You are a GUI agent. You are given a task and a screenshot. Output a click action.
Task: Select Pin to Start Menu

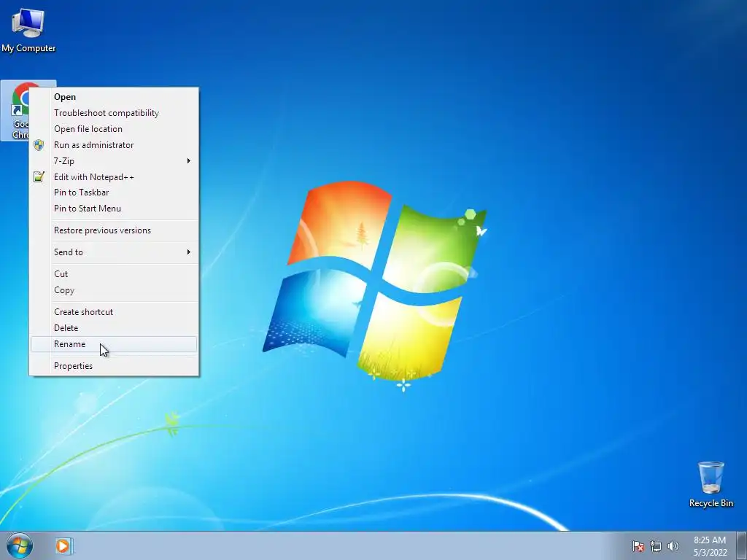pos(114,209)
